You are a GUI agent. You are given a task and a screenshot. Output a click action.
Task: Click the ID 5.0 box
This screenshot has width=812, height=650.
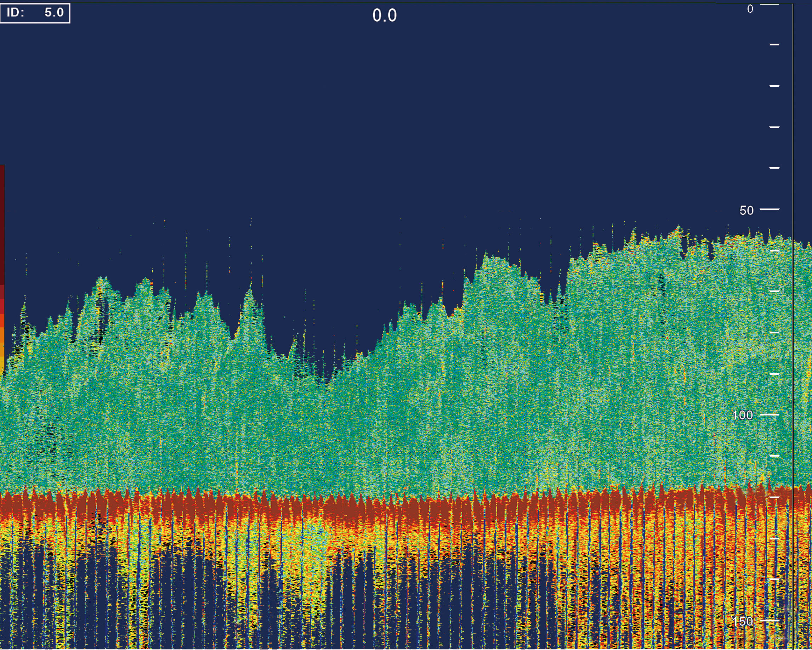click(x=35, y=13)
